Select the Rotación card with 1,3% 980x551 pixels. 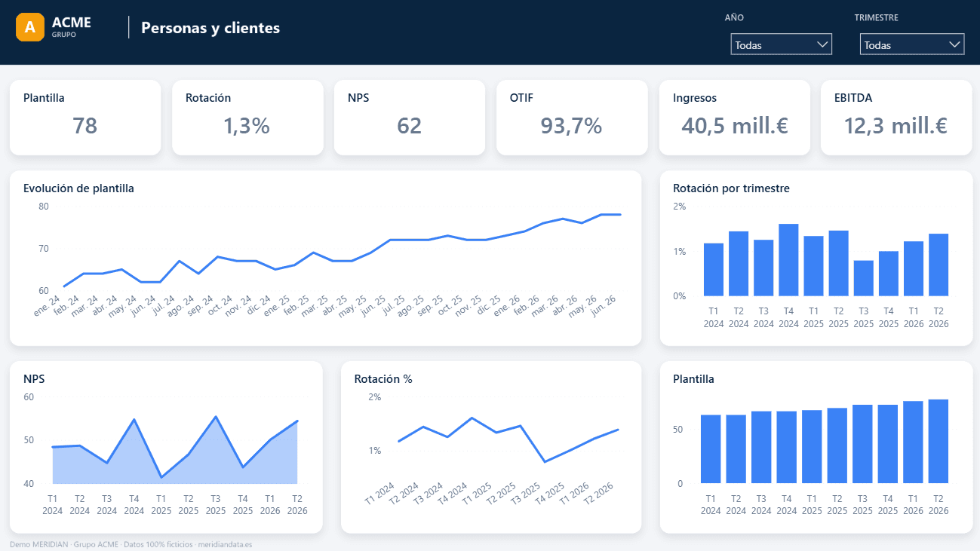pos(247,118)
